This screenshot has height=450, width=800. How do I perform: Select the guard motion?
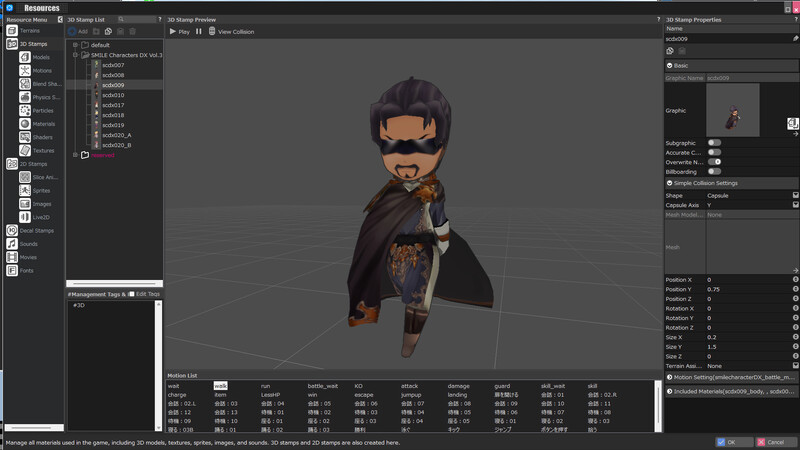(x=502, y=386)
